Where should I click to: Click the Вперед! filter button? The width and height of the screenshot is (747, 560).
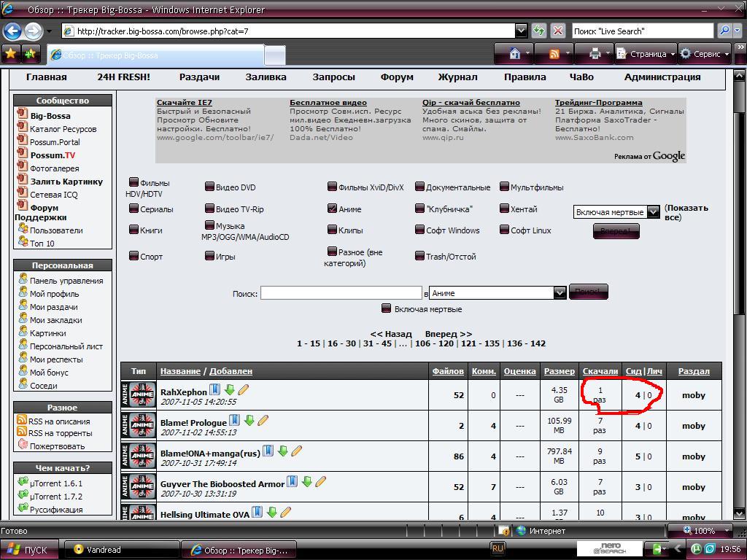point(616,231)
